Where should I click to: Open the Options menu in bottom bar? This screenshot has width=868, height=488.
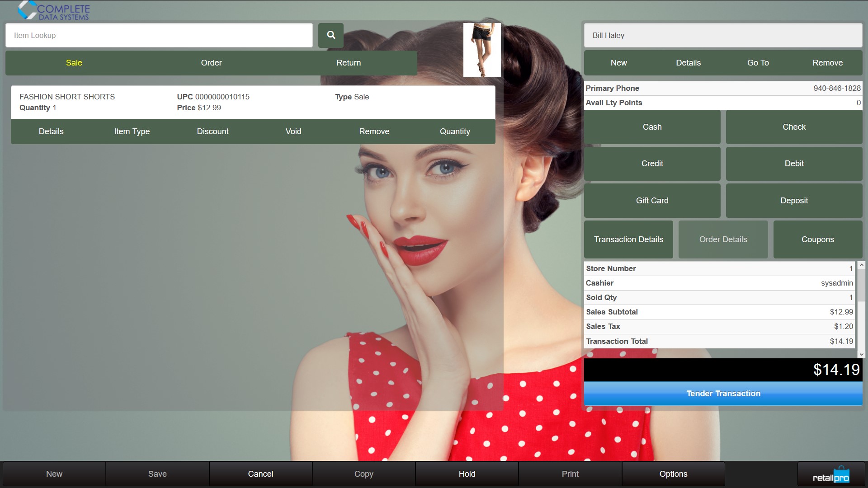click(x=673, y=474)
